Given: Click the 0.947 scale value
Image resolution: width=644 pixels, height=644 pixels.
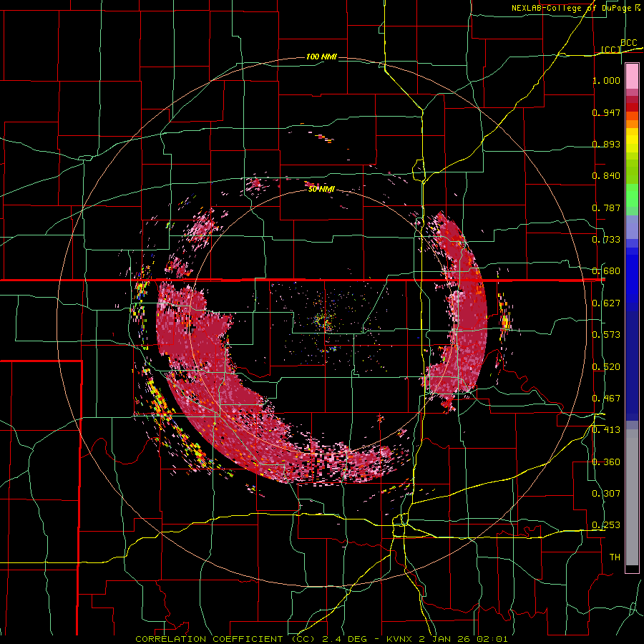Looking at the screenshot, I should pos(606,112).
